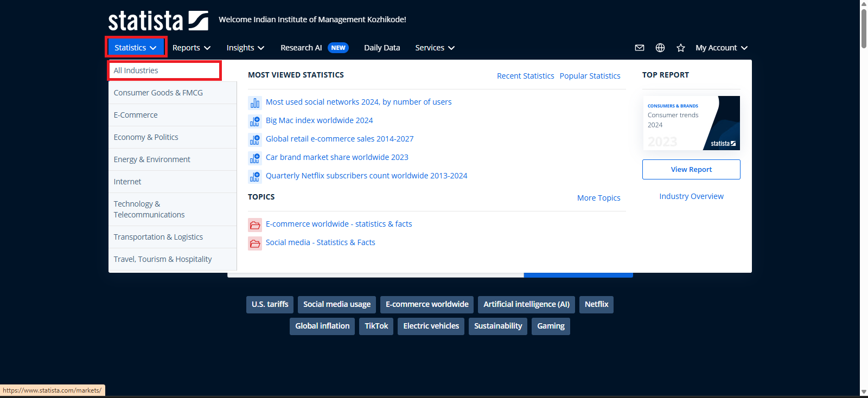Open the Services dropdown
This screenshot has height=398, width=868.
click(435, 48)
